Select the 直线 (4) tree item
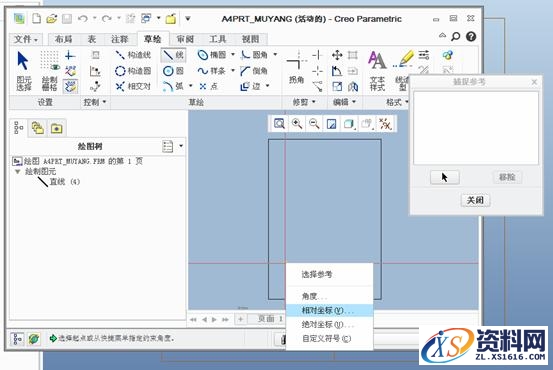 pos(59,182)
